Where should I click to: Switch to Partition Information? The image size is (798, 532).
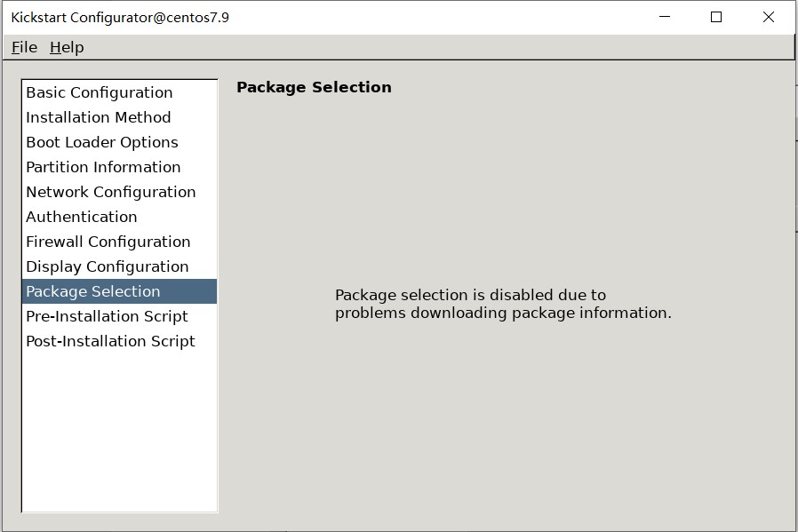point(103,167)
